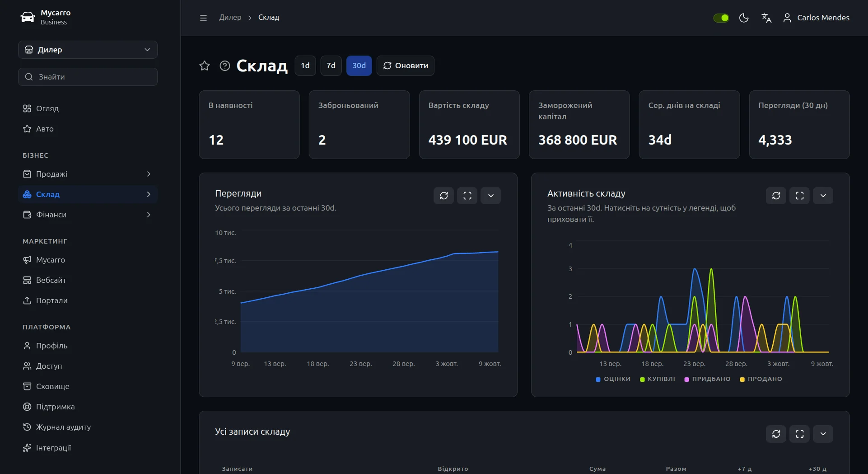The height and width of the screenshot is (474, 868).
Task: Click the Mycarro car logo
Action: click(x=28, y=17)
